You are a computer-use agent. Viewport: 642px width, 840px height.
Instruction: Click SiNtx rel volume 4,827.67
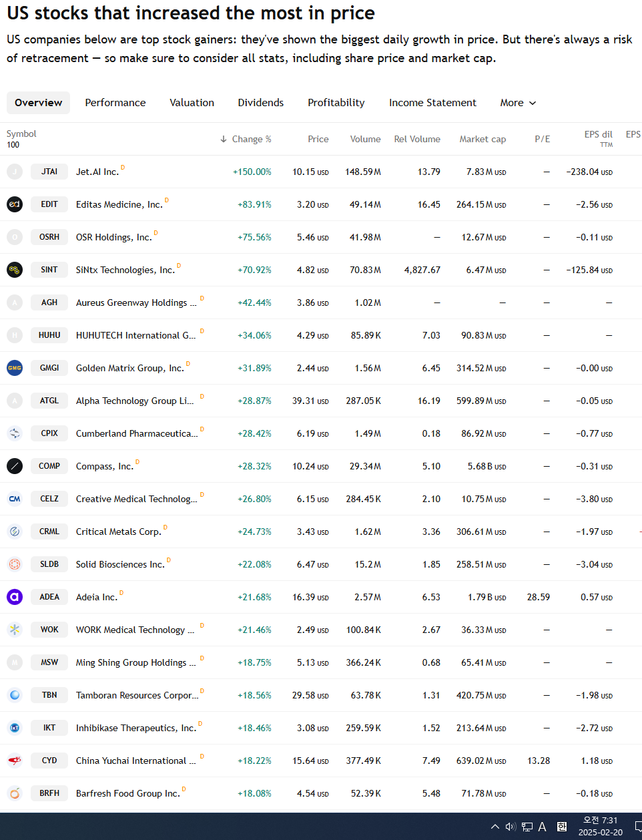422,270
